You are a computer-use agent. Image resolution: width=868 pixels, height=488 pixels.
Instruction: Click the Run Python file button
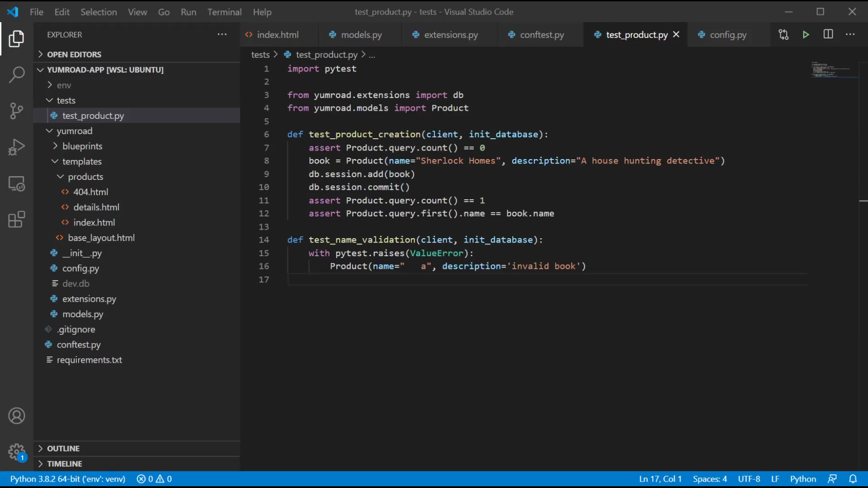(x=806, y=34)
